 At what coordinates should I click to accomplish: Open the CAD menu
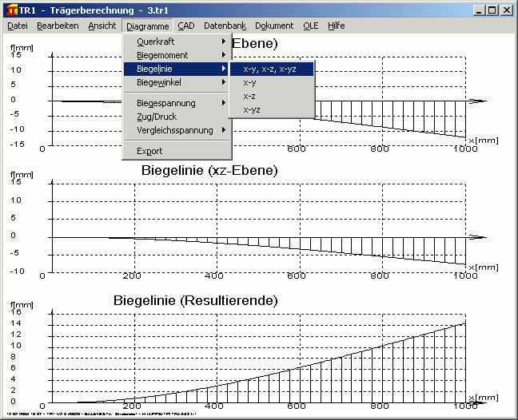pos(185,26)
